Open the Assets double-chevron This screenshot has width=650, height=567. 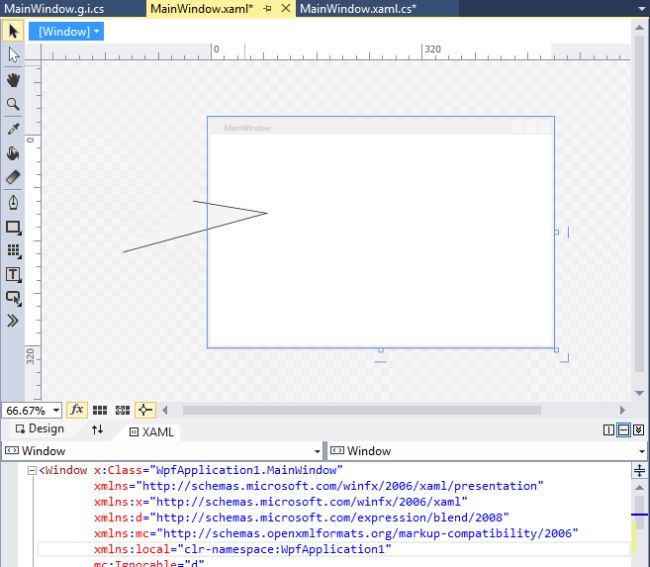pos(13,321)
